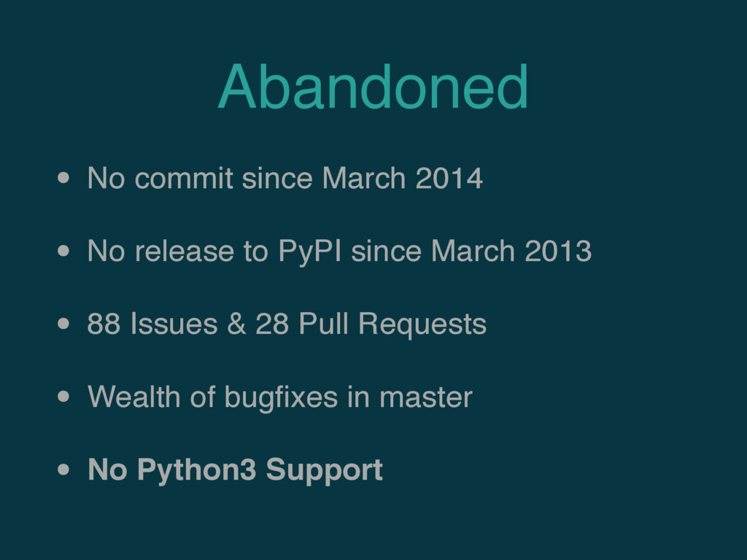Click the bullet dot before 'No Python3 Support'

[63, 470]
